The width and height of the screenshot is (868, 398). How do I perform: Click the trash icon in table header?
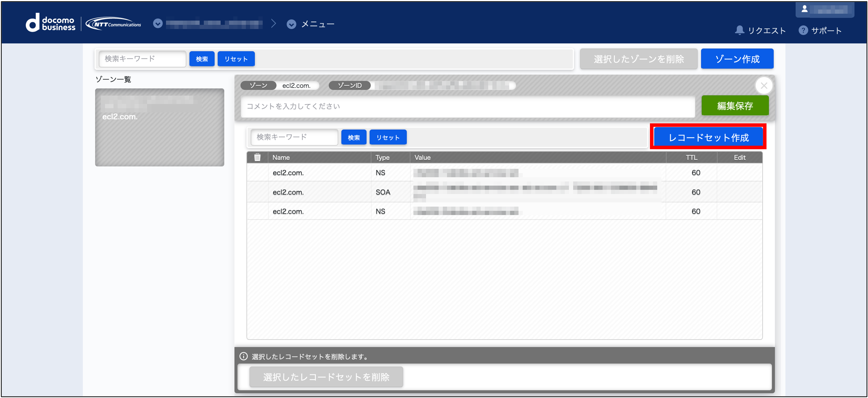[258, 157]
